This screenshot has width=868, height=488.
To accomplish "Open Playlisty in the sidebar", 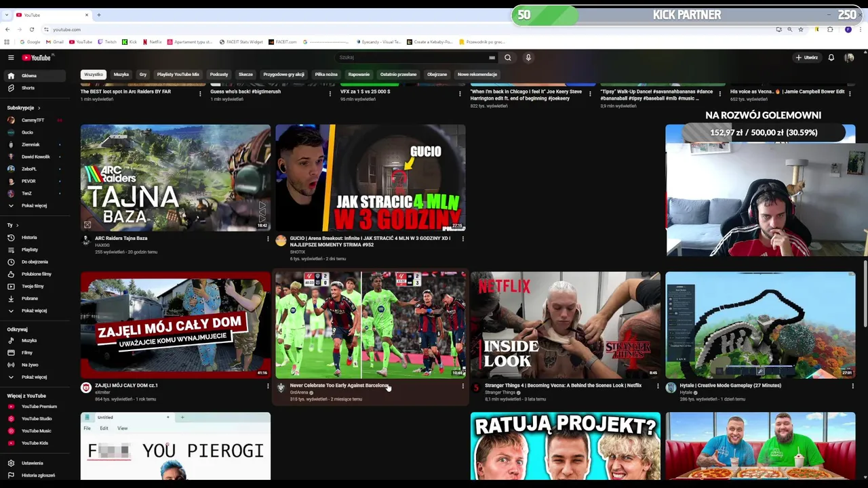I will coord(34,249).
